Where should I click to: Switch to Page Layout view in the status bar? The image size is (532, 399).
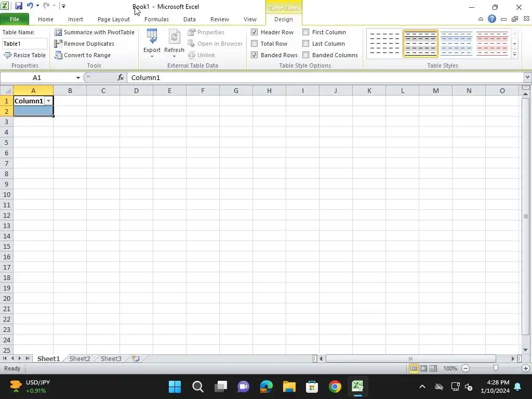pos(423,368)
